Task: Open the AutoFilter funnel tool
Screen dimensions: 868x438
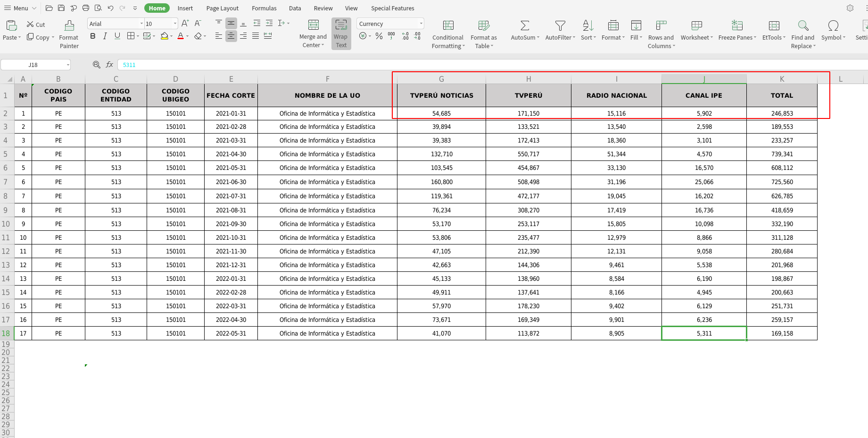Action: click(560, 26)
